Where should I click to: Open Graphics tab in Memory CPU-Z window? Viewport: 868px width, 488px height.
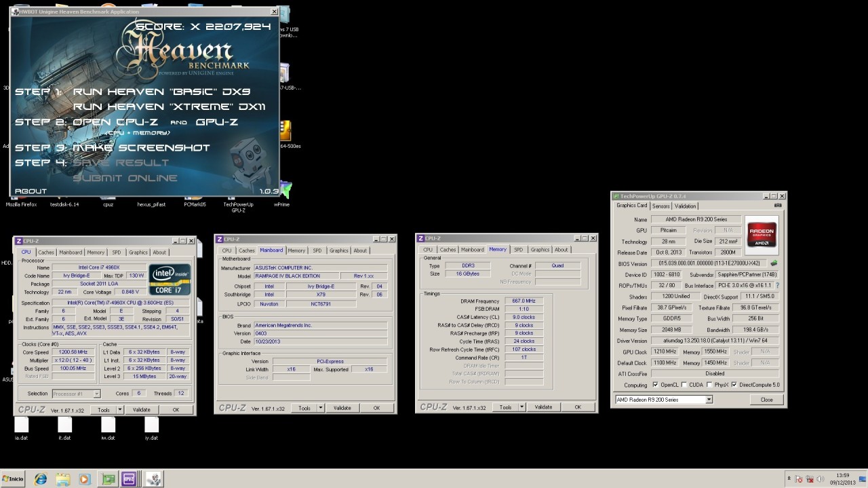click(x=540, y=249)
